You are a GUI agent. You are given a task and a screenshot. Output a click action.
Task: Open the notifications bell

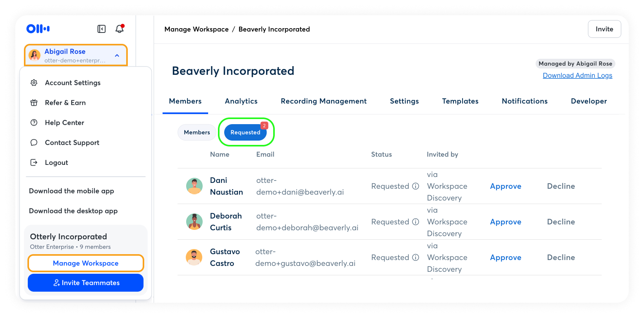pyautogui.click(x=120, y=29)
